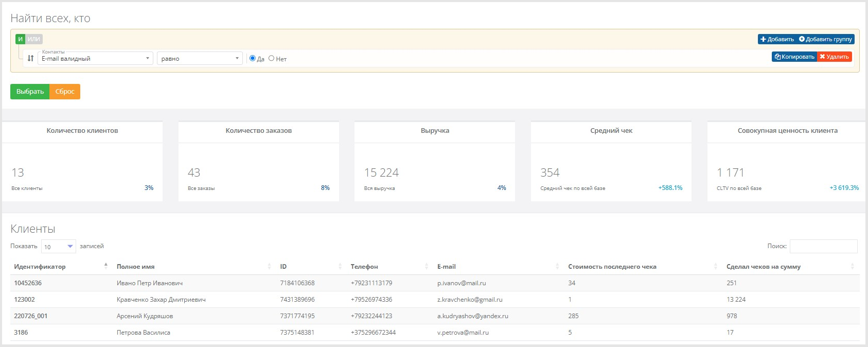Screen dimensions: 868x347
Task: Click the 3% clients percentage
Action: (149, 188)
